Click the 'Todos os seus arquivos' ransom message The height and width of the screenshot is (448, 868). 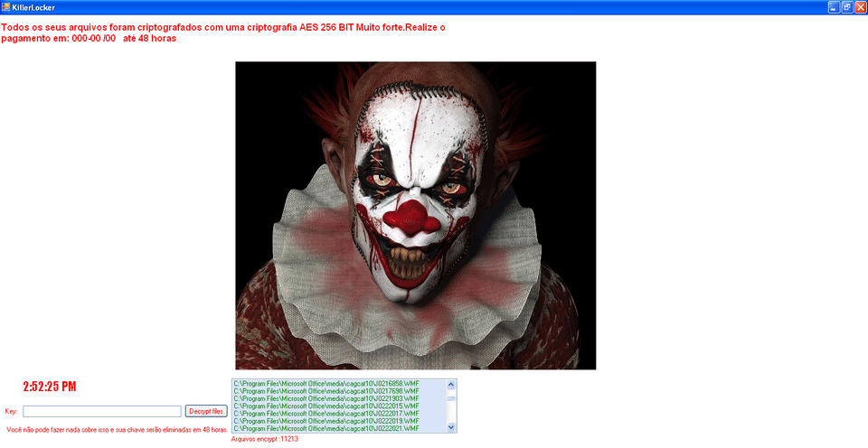[223, 33]
